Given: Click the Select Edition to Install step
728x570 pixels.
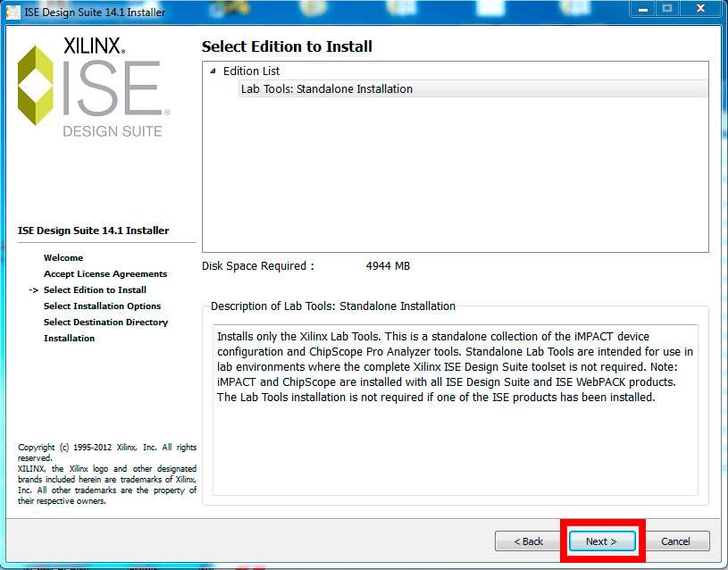Looking at the screenshot, I should (x=95, y=290).
